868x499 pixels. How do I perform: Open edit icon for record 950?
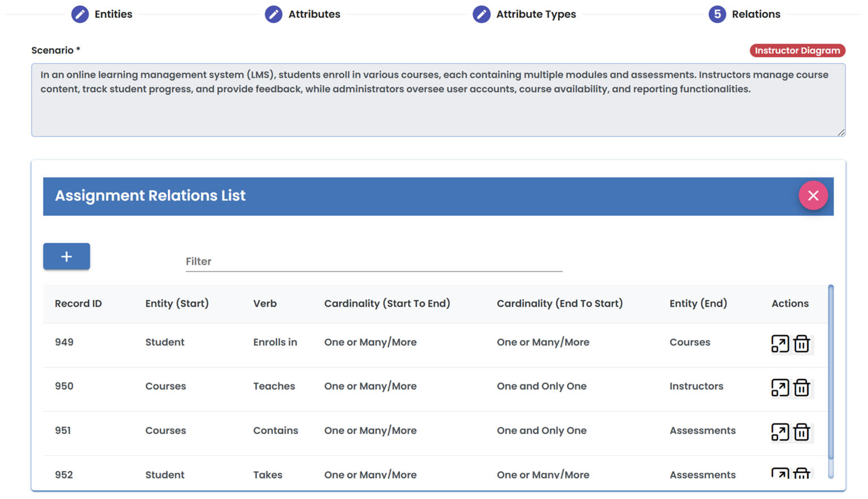[780, 388]
